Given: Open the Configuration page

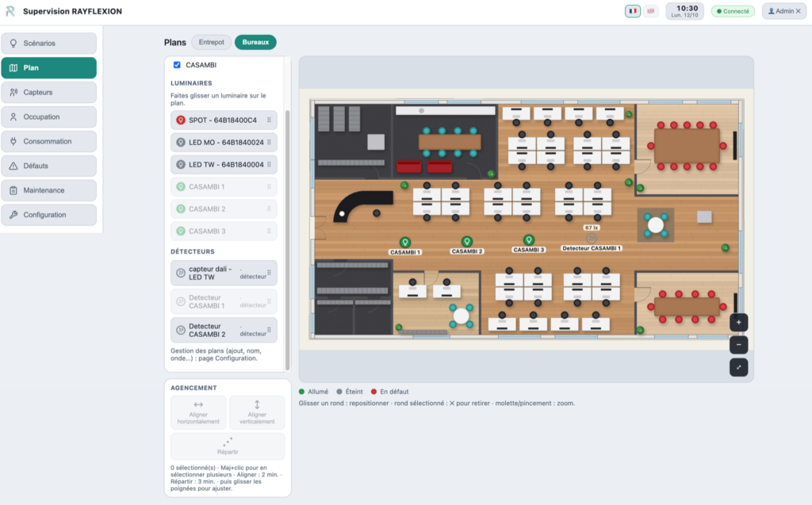Looking at the screenshot, I should (x=48, y=215).
